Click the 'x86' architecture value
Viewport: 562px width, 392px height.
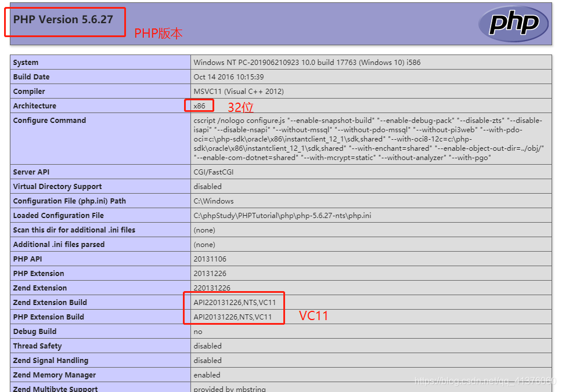199,106
